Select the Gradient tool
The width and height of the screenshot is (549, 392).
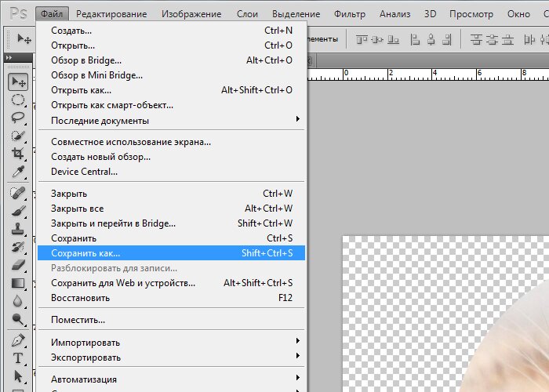pos(18,283)
